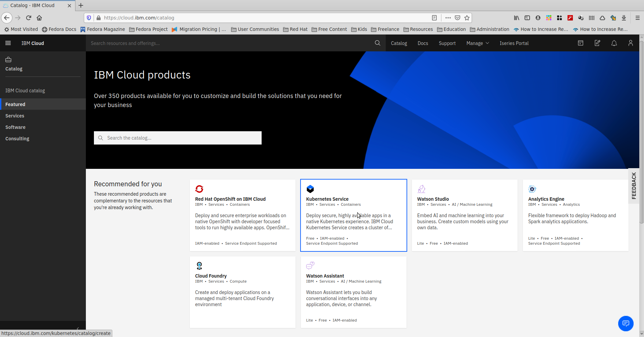The height and width of the screenshot is (337, 644).
Task: Open Support in the top navigation
Action: (x=447, y=43)
